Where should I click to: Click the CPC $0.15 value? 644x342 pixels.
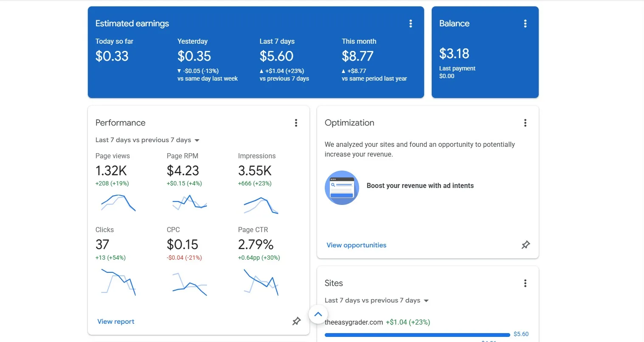[x=183, y=244]
